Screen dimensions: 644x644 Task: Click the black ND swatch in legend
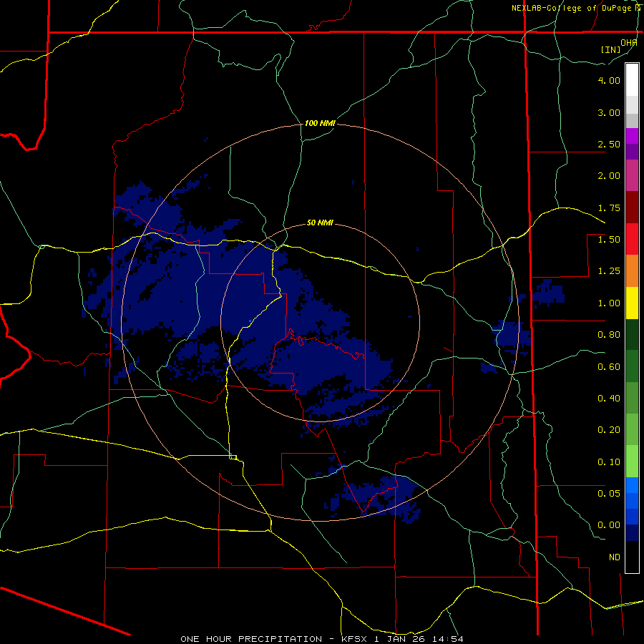[x=632, y=557]
